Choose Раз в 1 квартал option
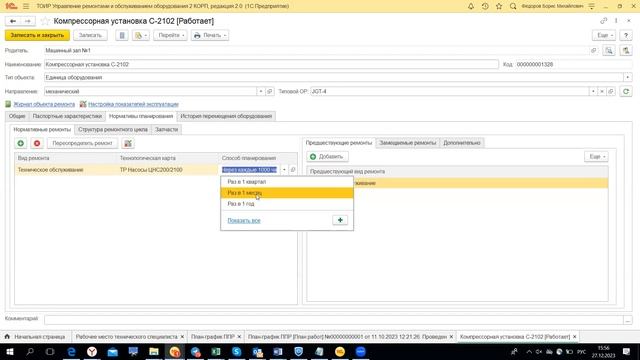The height and width of the screenshot is (360, 640). pyautogui.click(x=287, y=182)
